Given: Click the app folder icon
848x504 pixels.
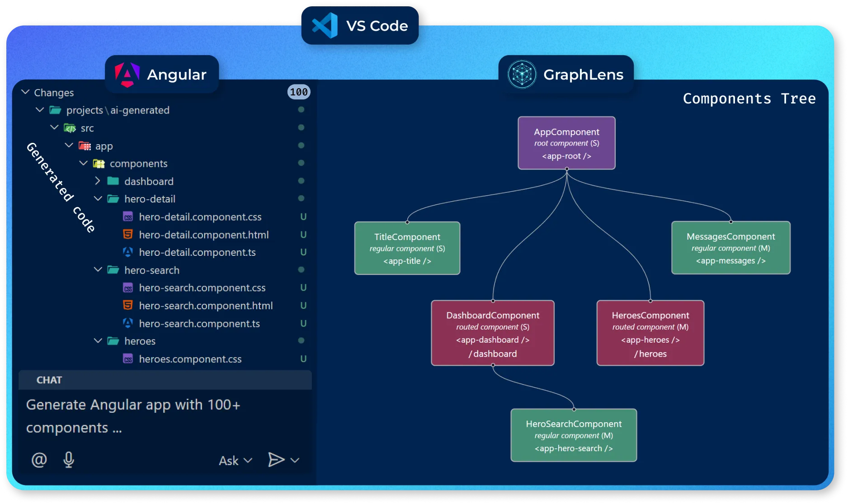Looking at the screenshot, I should (x=85, y=146).
